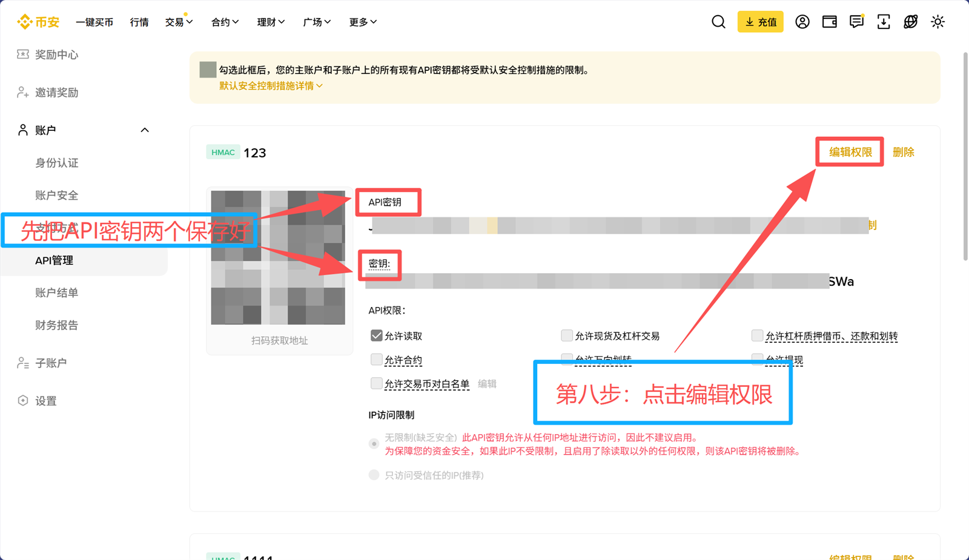Expand the 理财 dropdown menu
The height and width of the screenshot is (560, 969).
click(271, 22)
